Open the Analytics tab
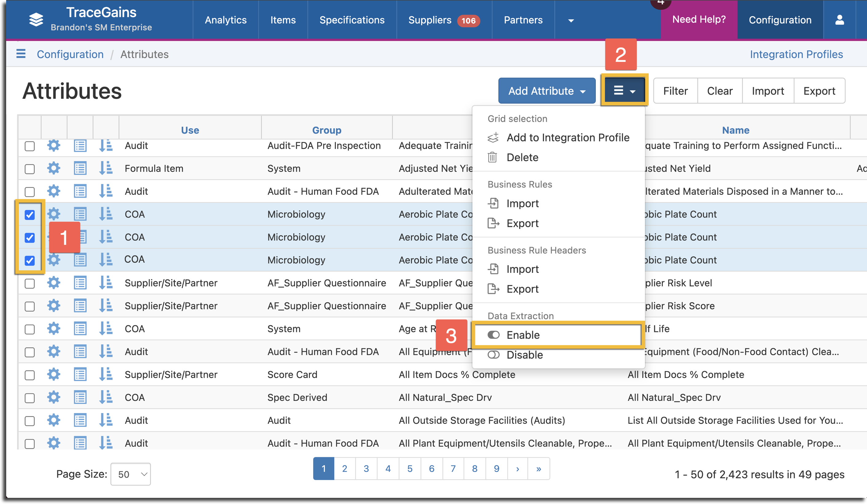867x504 pixels. (x=226, y=20)
